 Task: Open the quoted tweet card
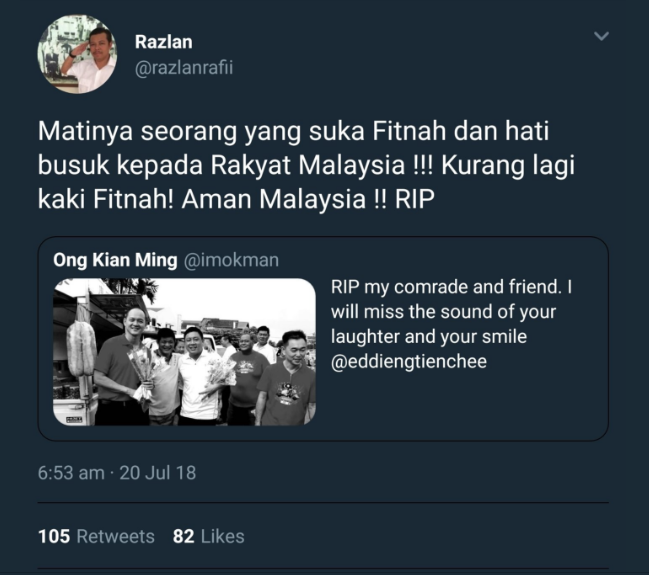(x=323, y=339)
